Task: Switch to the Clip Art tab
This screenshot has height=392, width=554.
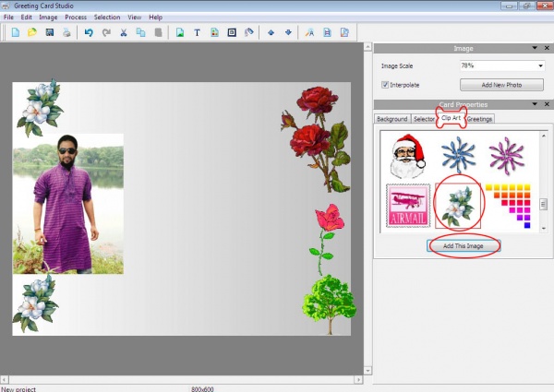Action: (x=452, y=118)
